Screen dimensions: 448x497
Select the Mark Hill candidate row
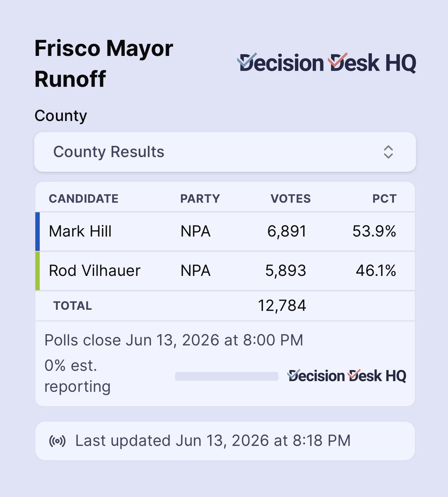225,232
